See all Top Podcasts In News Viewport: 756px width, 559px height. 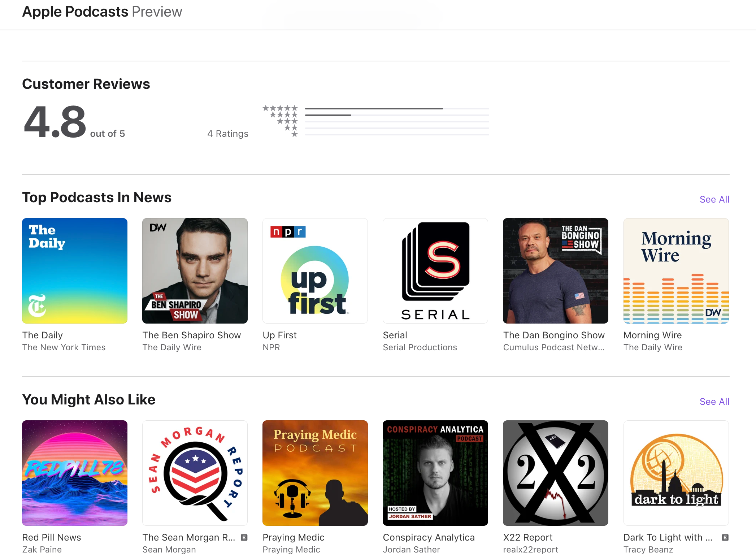click(x=714, y=199)
